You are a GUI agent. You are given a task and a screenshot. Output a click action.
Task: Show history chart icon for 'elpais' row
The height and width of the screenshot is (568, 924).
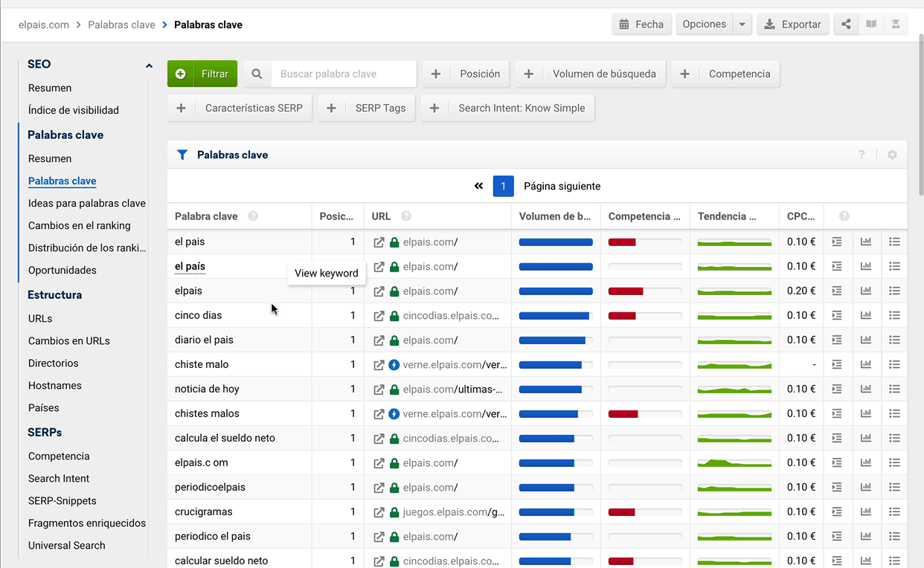click(866, 291)
